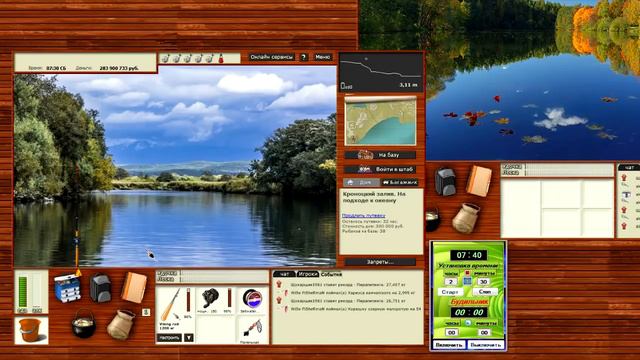
Task: Expand dropdown arrow next to Настроить
Action: (188, 338)
